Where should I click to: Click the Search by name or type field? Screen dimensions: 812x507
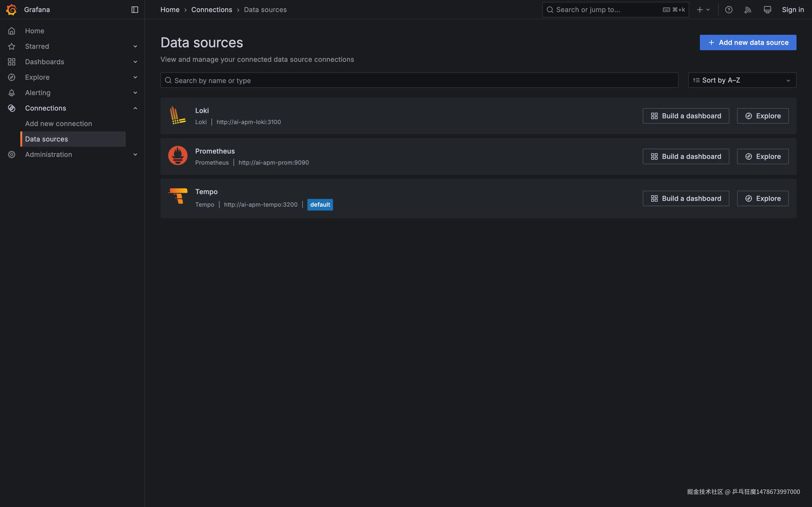point(420,80)
